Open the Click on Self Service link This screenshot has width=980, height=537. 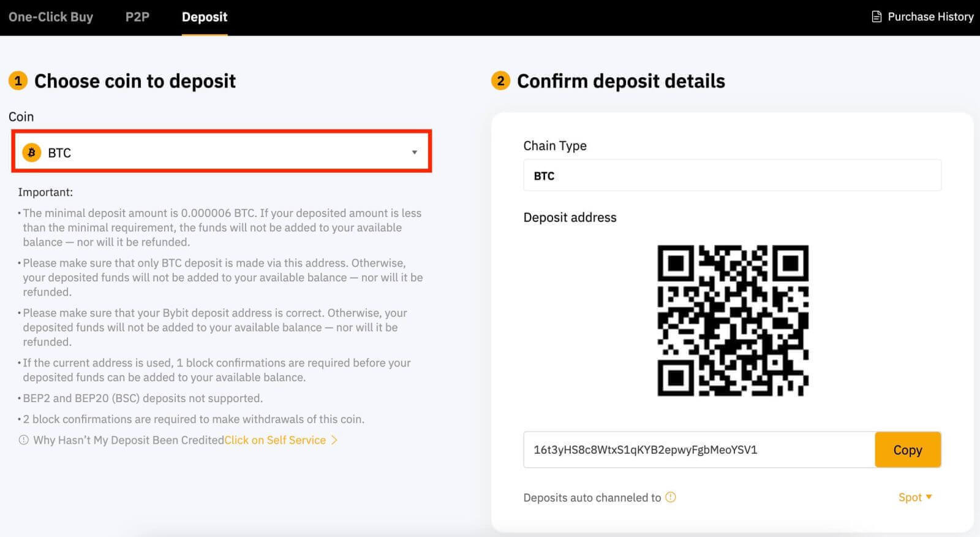point(274,440)
